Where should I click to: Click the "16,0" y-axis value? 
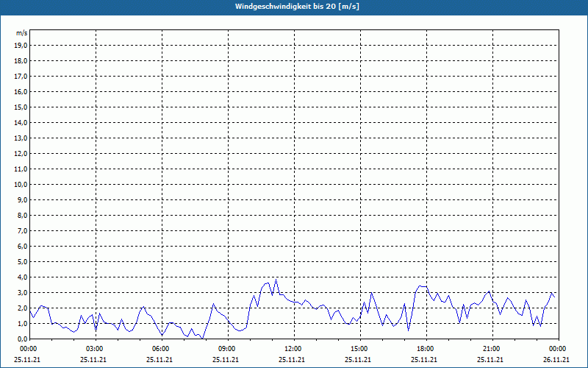pyautogui.click(x=21, y=91)
